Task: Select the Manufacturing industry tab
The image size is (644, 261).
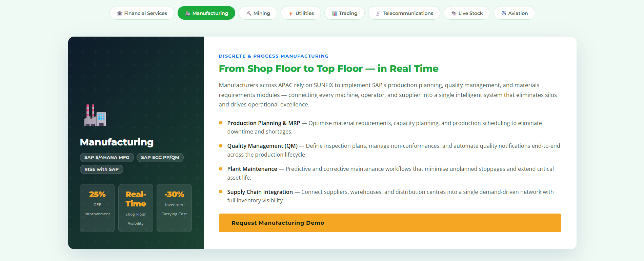Action: 206,13
